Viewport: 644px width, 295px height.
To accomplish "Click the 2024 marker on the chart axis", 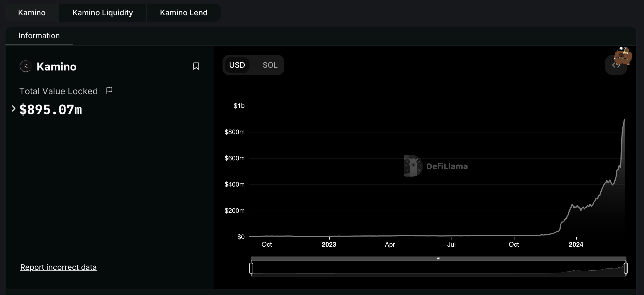I will point(576,244).
